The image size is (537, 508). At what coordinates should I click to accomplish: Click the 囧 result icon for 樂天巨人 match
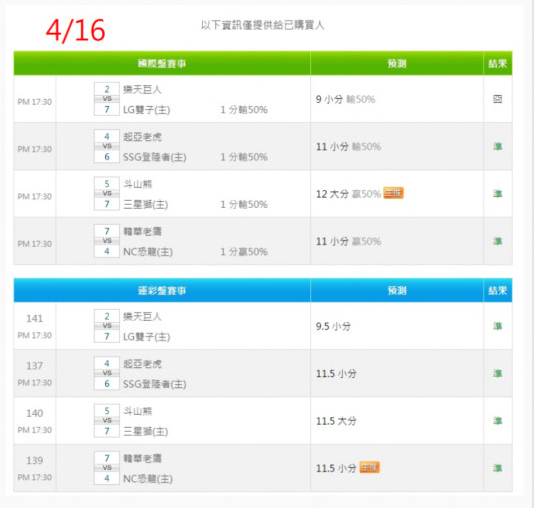point(497,99)
